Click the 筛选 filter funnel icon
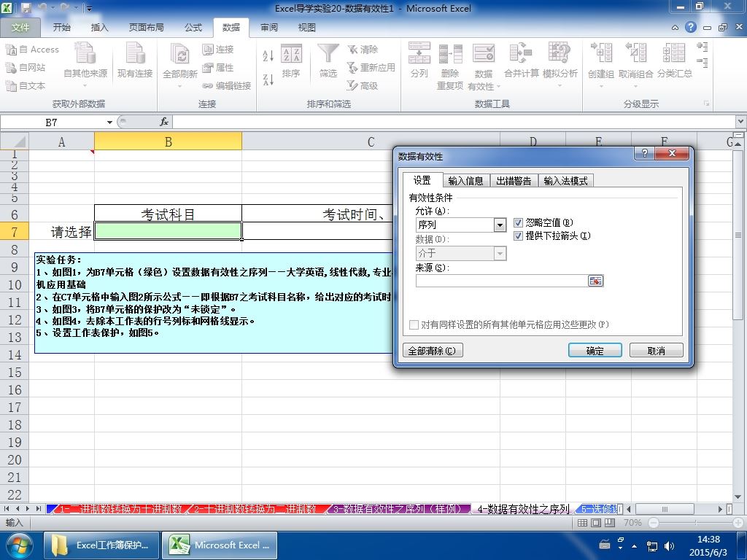The image size is (747, 560). coord(328,54)
